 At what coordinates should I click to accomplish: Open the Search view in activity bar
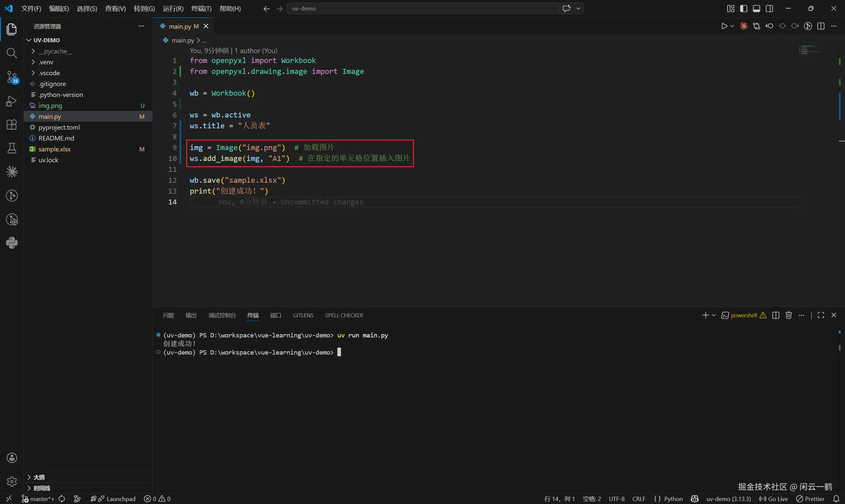[12, 53]
